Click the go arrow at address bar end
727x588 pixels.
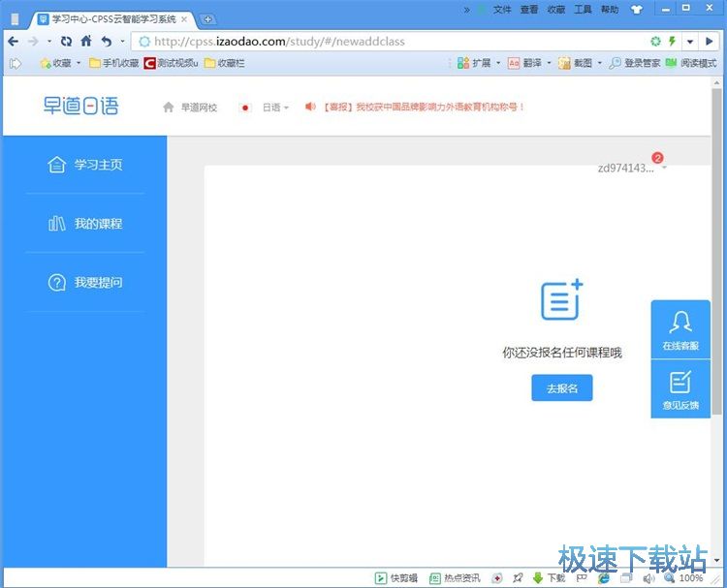(709, 42)
